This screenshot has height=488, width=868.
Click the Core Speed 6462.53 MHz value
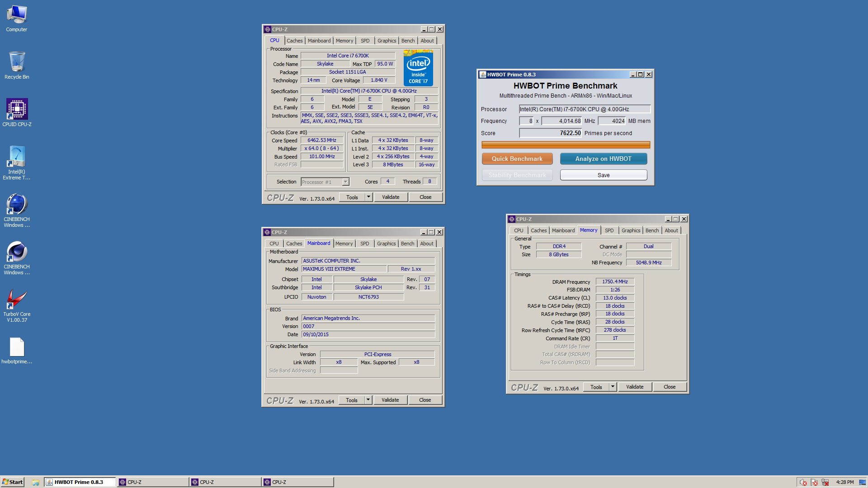pyautogui.click(x=322, y=140)
